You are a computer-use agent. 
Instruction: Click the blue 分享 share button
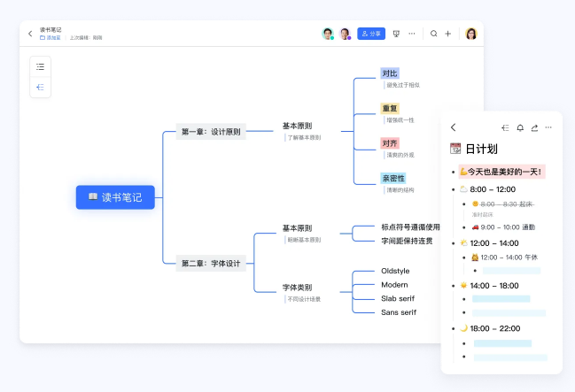(371, 34)
